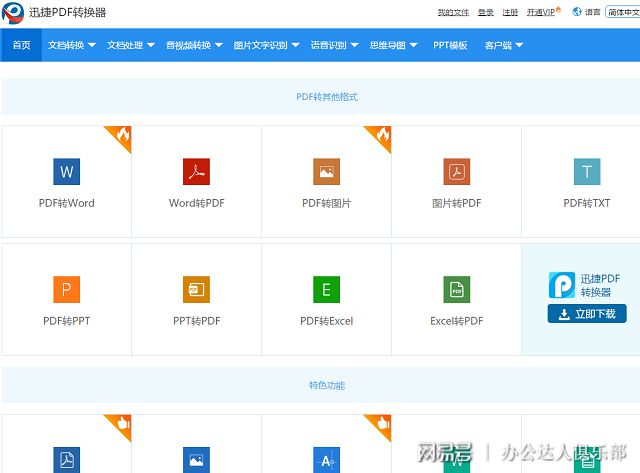Screen dimensions: 640x473
Task: Open the PPT模板 menu item
Action: 450,45
